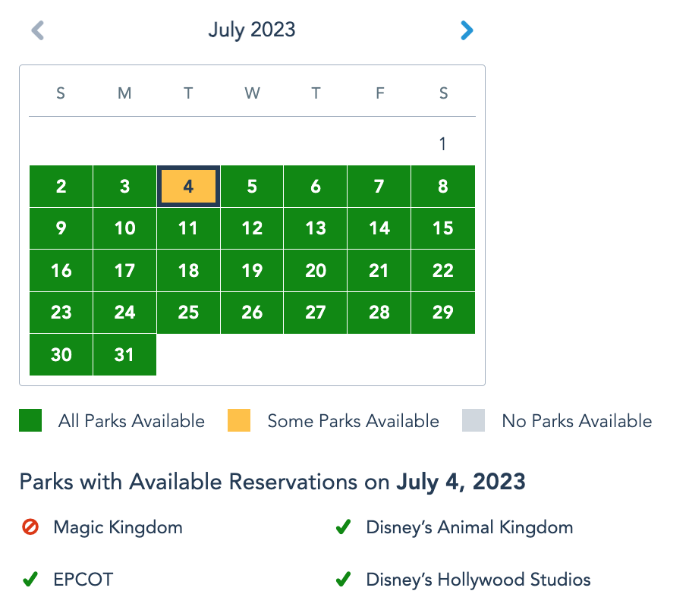This screenshot has height=616, width=689.
Task: Click the EPCOT park label
Action: point(83,580)
